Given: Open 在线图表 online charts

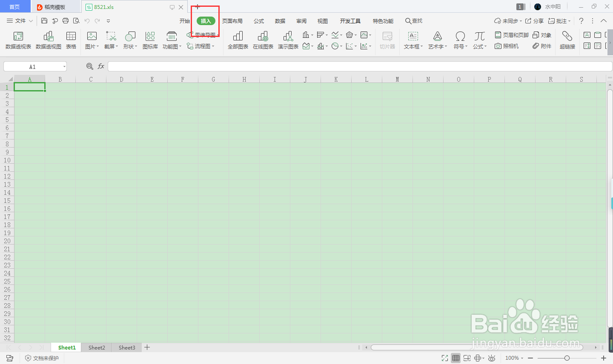Looking at the screenshot, I should [x=263, y=40].
